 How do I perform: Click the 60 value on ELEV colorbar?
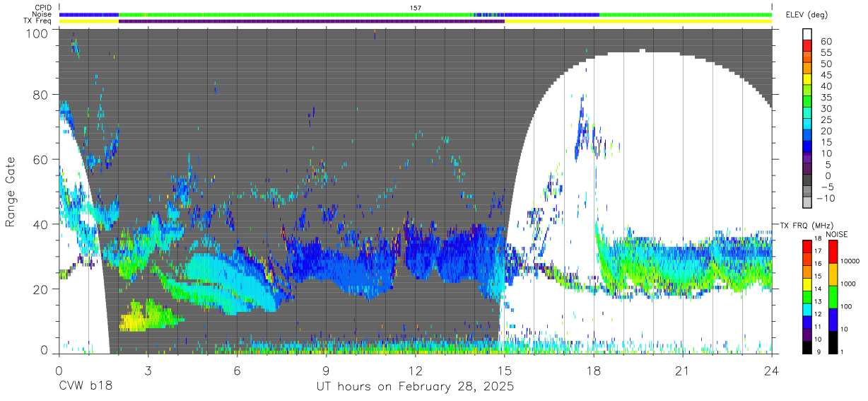click(826, 42)
